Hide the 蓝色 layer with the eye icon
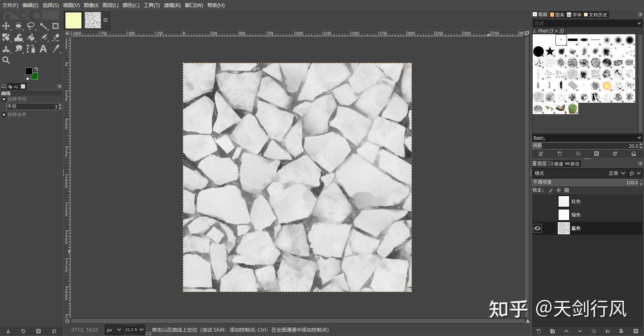Image resolution: width=644 pixels, height=336 pixels. tap(537, 228)
